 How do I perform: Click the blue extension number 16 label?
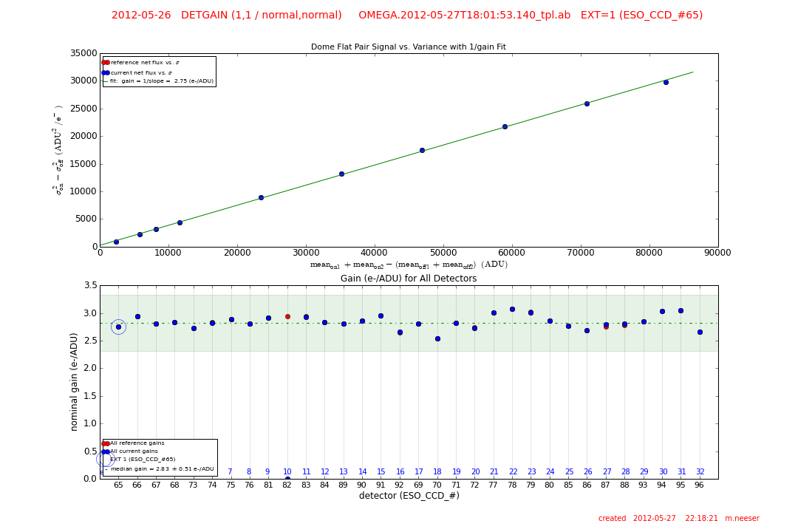[x=400, y=472]
